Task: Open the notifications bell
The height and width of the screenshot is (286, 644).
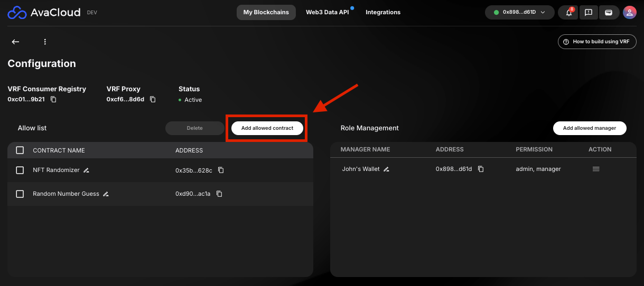Action: point(569,13)
